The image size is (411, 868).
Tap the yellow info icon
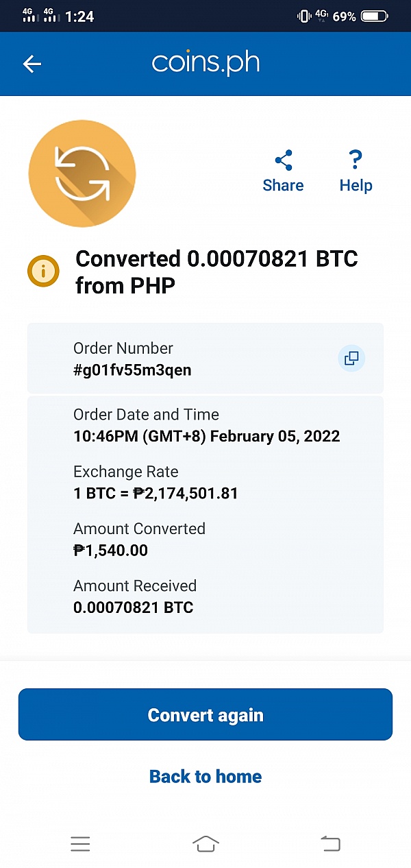point(43,272)
